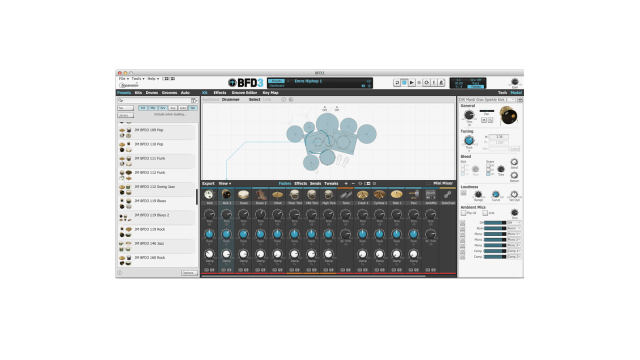
Task: Expand the kick drum name dropdown
Action: [x=486, y=100]
